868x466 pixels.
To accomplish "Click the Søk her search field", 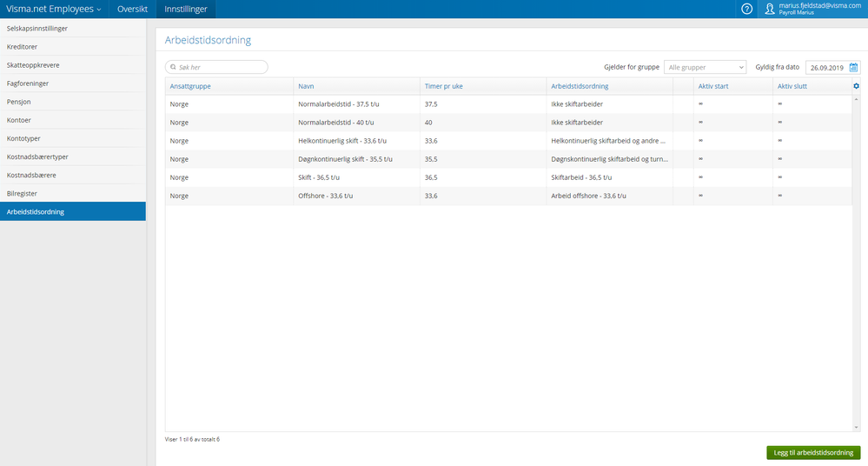I will point(216,67).
